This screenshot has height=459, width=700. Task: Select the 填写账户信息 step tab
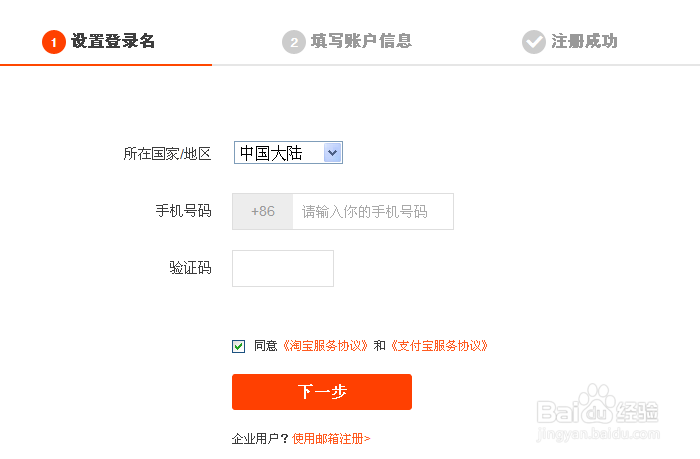tap(361, 42)
